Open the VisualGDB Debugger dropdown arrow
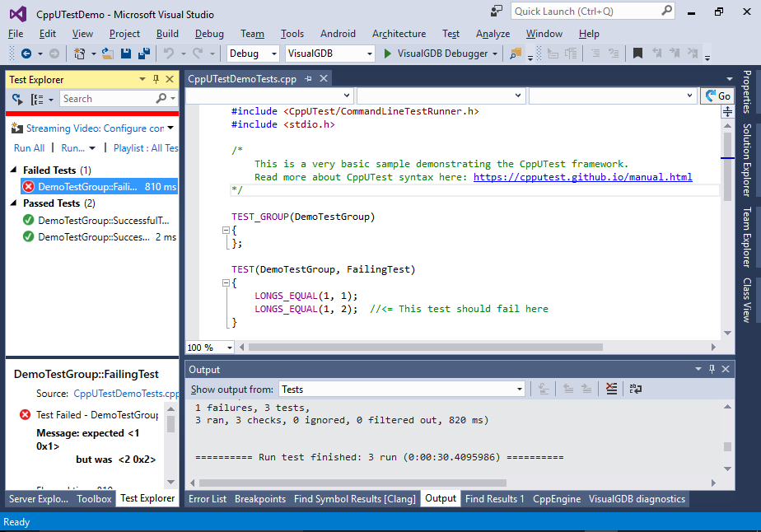Image resolution: width=761 pixels, height=532 pixels. (495, 54)
